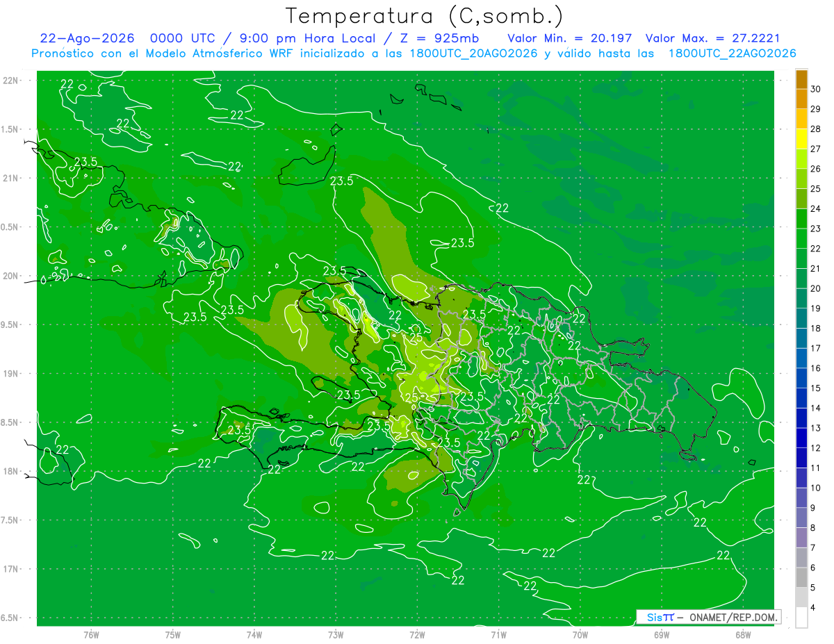Viewport: 834px width, 644px height.
Task: Click the color scale label "30"
Action: pyautogui.click(x=816, y=89)
